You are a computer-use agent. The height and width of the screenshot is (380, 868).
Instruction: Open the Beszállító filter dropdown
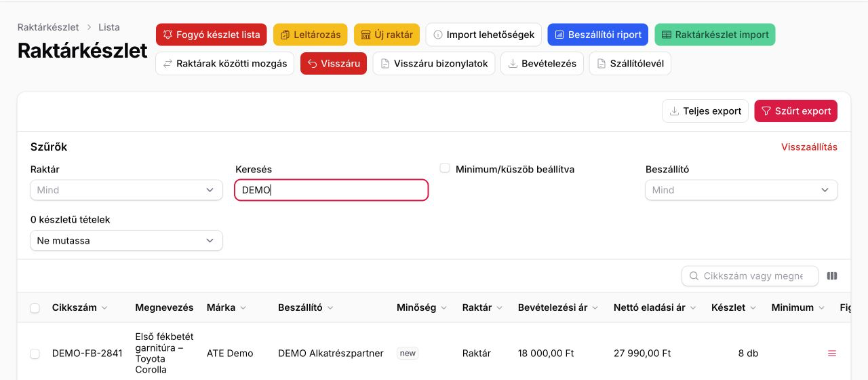point(741,190)
